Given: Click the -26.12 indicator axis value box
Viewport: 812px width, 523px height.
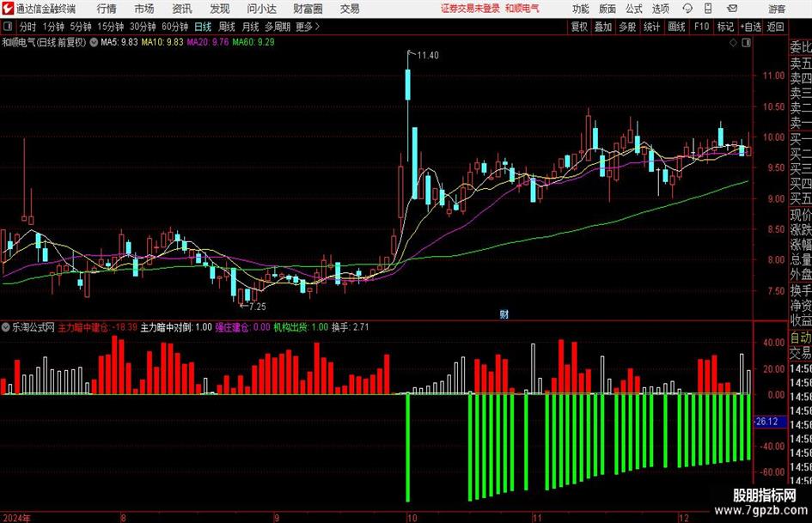Looking at the screenshot, I should click(770, 422).
